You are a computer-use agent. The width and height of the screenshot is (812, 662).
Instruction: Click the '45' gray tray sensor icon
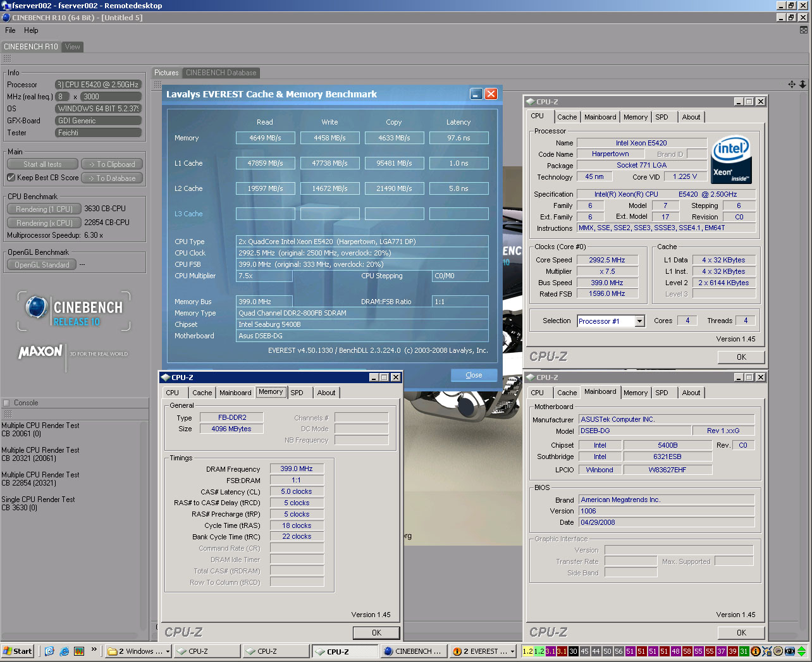(x=584, y=651)
